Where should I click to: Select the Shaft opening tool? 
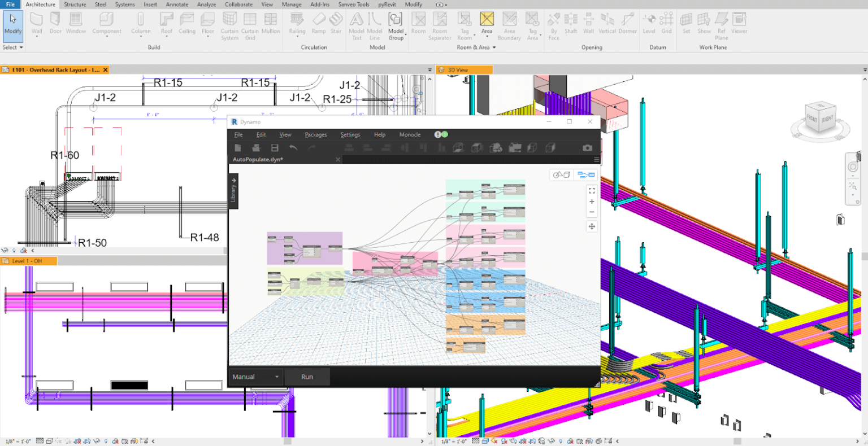point(570,23)
